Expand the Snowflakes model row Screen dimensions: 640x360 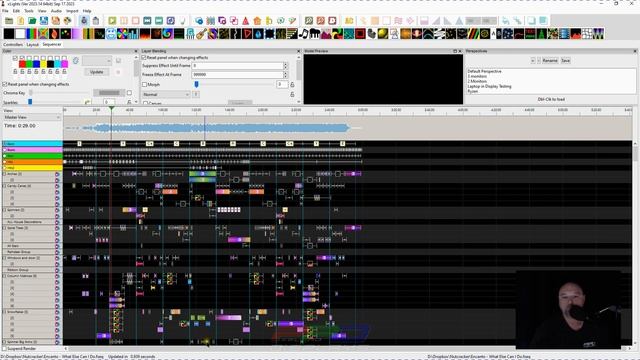tap(5, 312)
